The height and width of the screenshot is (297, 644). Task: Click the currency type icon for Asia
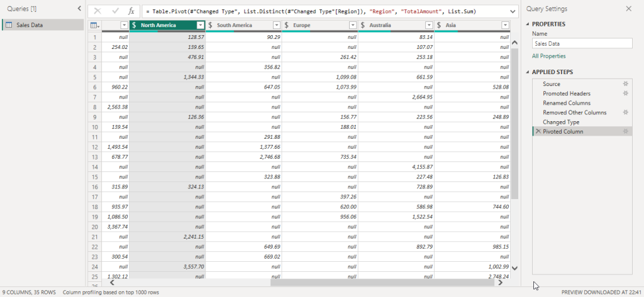coord(438,26)
